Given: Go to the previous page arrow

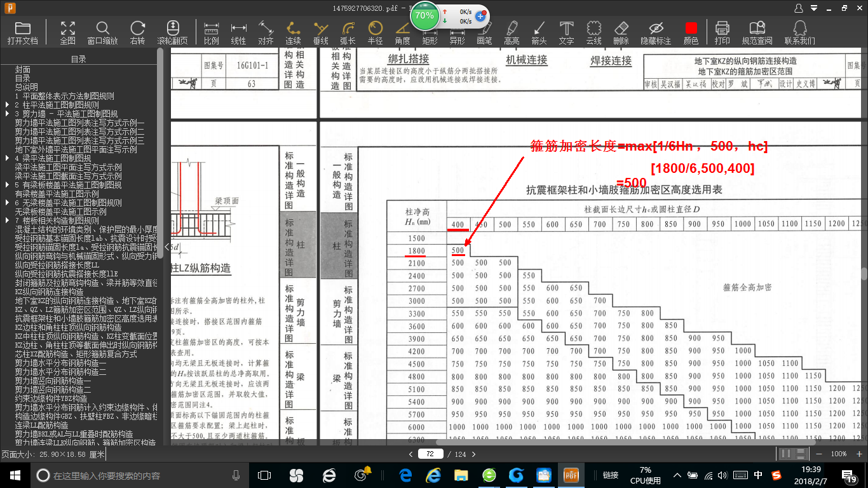Looking at the screenshot, I should pyautogui.click(x=411, y=454).
